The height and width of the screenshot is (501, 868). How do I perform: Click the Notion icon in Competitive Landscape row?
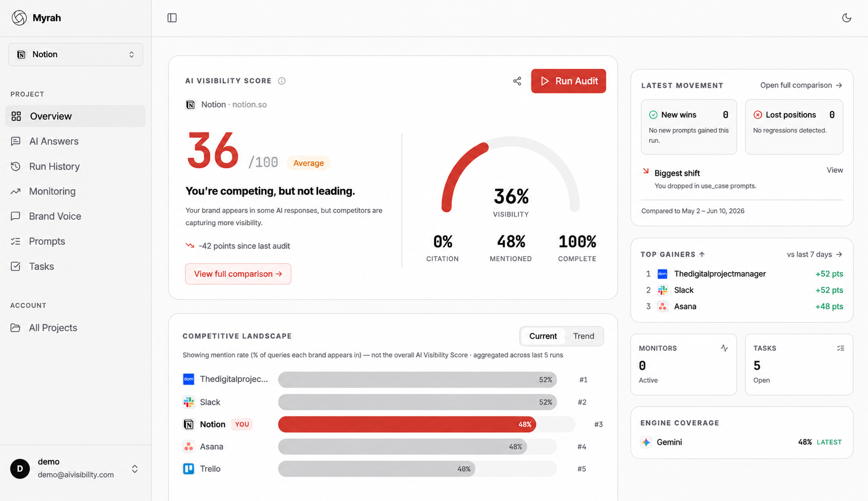[188, 424]
